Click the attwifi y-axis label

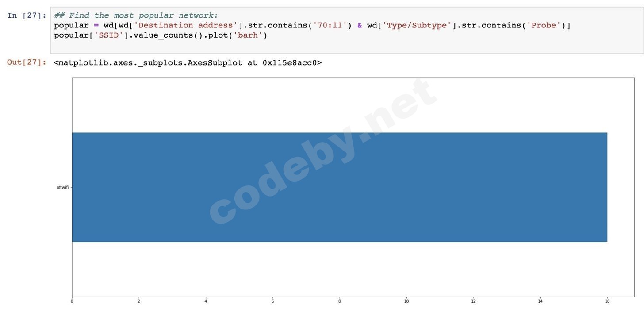[62, 187]
